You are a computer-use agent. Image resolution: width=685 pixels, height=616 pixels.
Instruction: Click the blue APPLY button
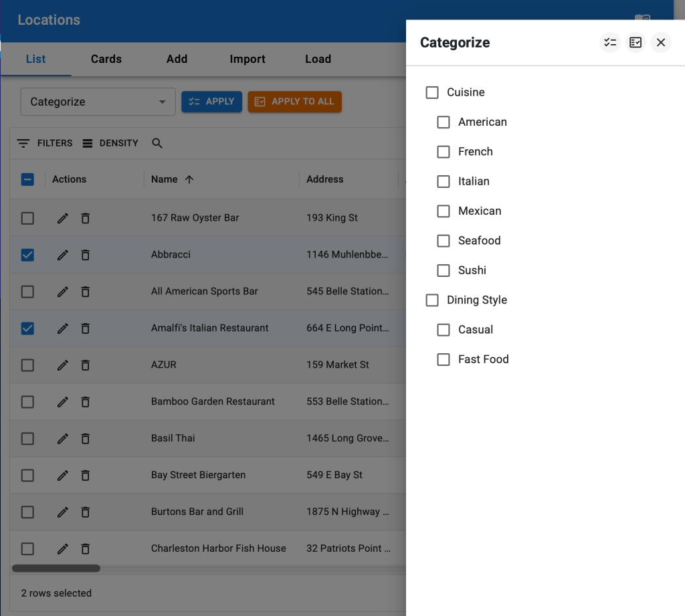(211, 102)
